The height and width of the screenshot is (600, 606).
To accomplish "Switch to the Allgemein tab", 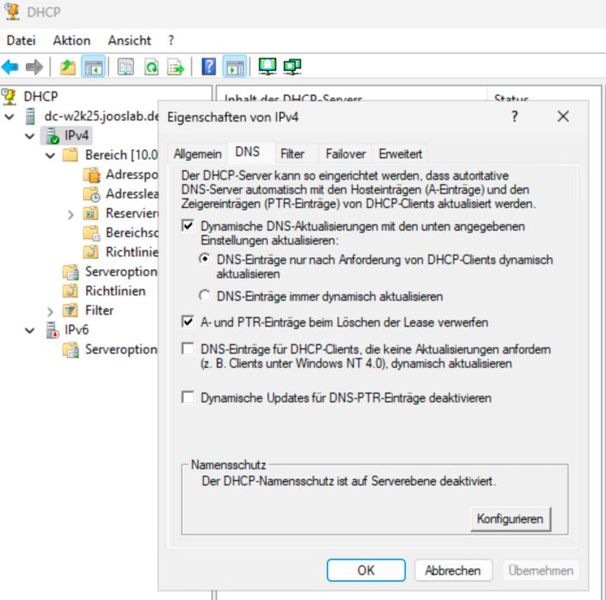I will pos(197,154).
